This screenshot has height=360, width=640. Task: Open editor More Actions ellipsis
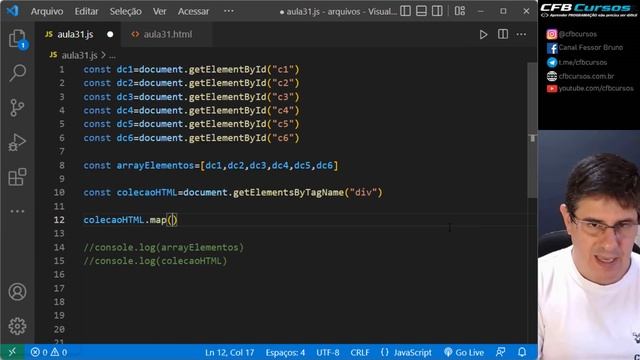pos(521,34)
